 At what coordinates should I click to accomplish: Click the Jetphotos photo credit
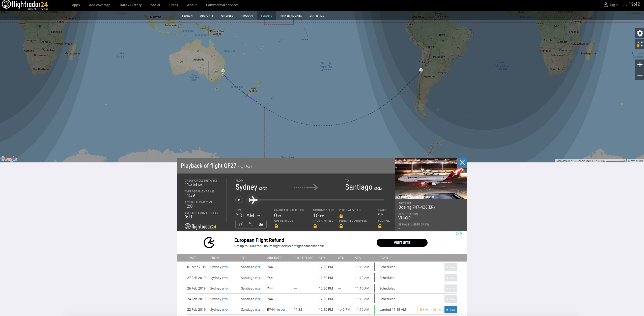point(415,197)
